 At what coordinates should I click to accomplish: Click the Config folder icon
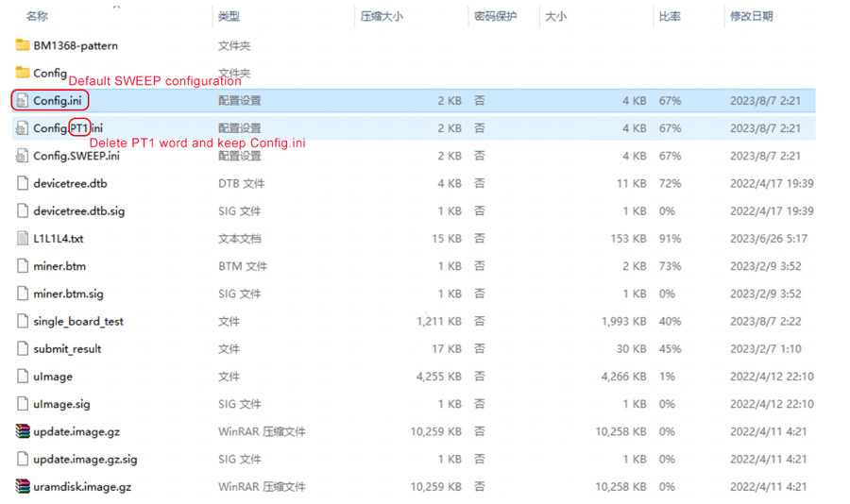click(23, 73)
